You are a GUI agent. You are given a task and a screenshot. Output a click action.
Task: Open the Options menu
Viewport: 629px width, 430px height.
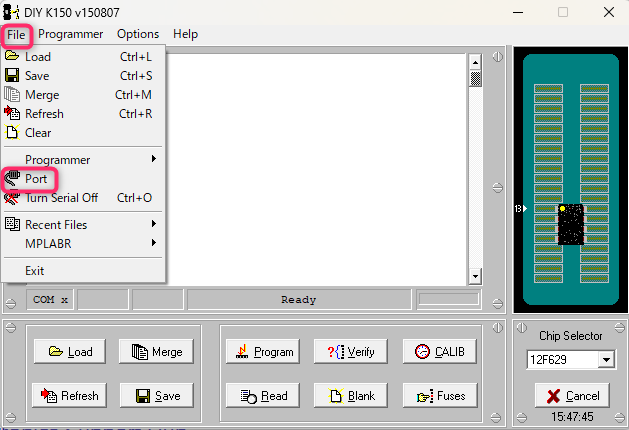pos(138,34)
